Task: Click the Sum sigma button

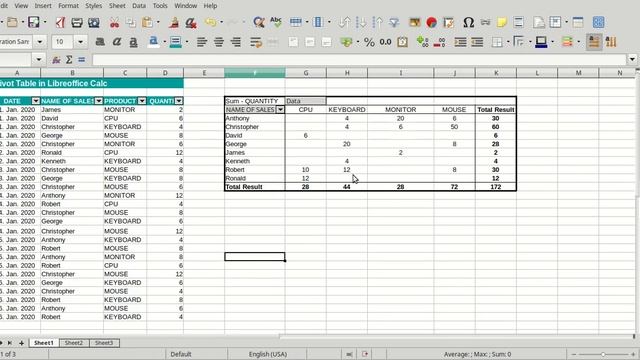Action: [x=69, y=60]
